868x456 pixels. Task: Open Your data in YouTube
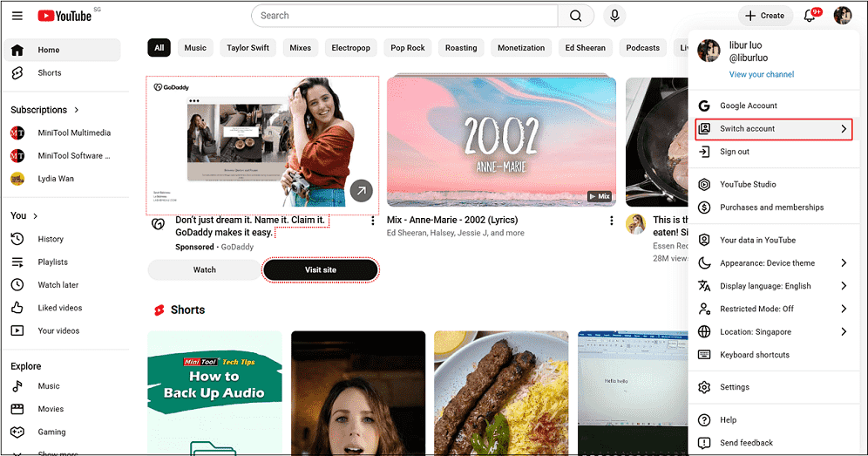(x=774, y=240)
